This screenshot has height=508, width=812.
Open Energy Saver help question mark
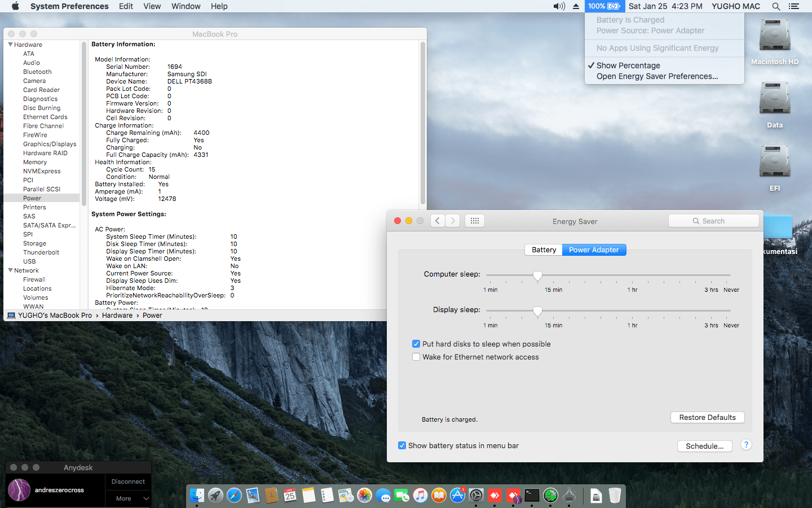point(746,445)
